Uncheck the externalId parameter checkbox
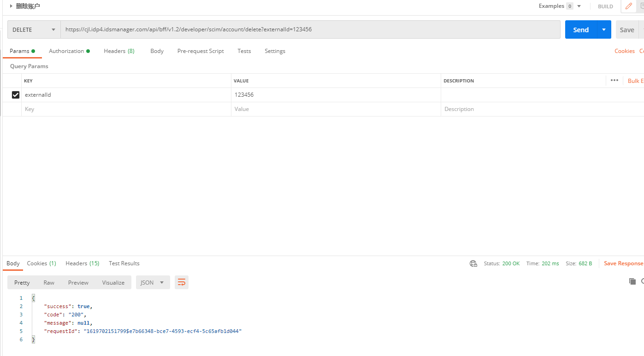 [16, 95]
